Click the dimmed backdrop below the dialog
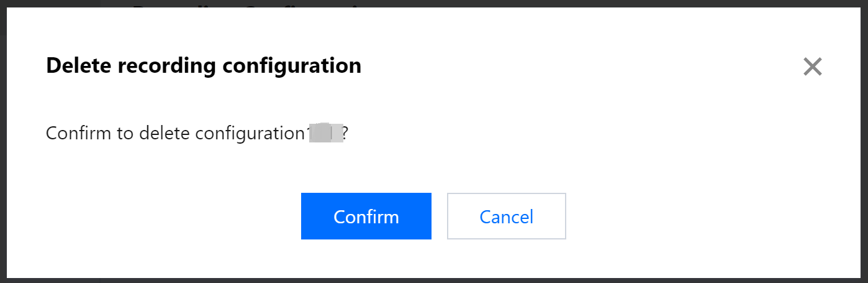The width and height of the screenshot is (868, 283). pos(435,281)
